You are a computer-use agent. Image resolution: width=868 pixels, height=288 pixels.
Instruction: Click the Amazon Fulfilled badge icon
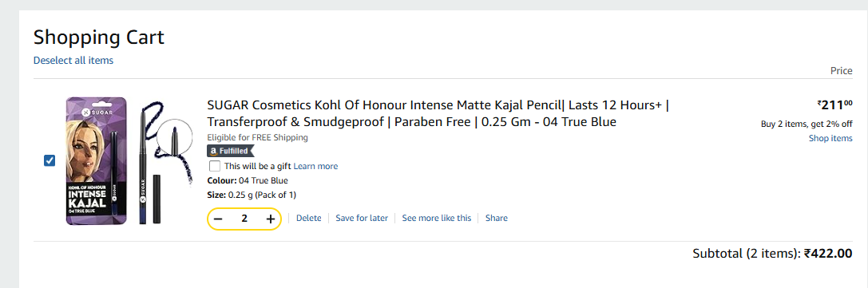point(230,151)
